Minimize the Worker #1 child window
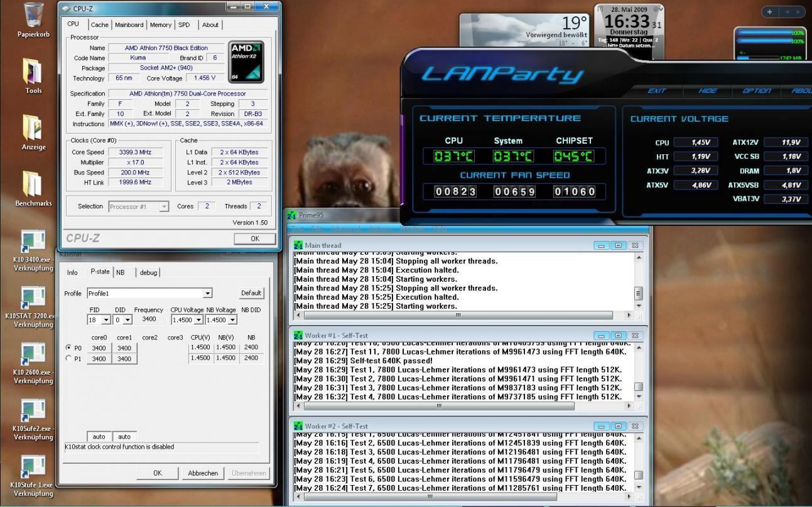 point(601,336)
